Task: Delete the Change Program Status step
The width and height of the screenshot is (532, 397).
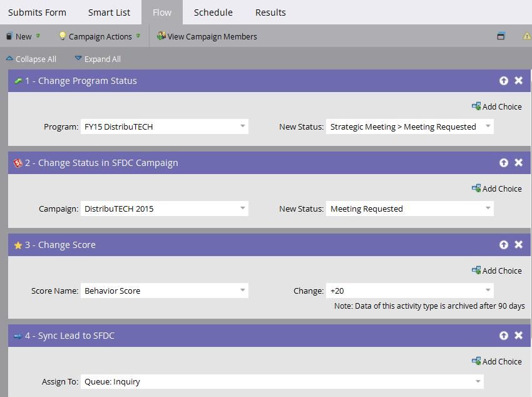Action: click(518, 81)
